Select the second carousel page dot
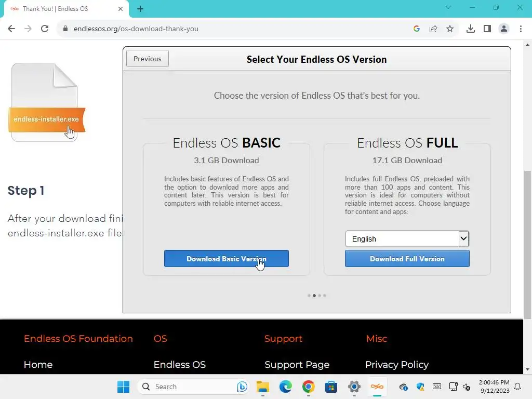Viewport: 532px width, 399px height. 314,296
